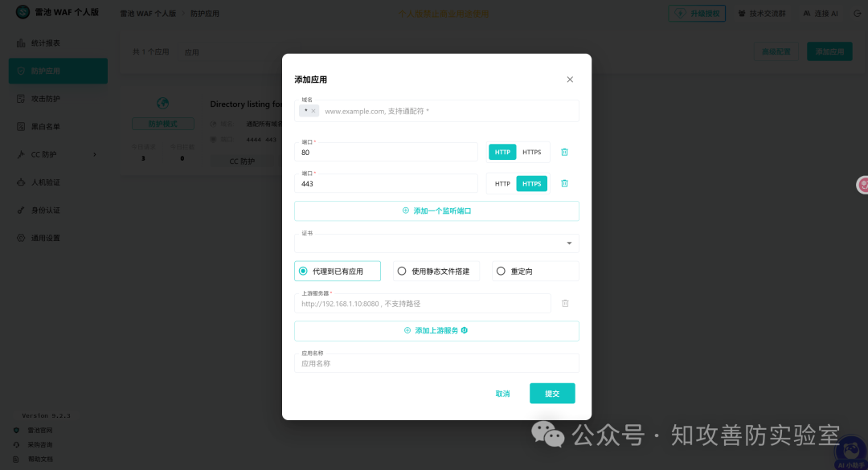The image size is (868, 470).
Task: Delete the upstream server row
Action: 565,304
